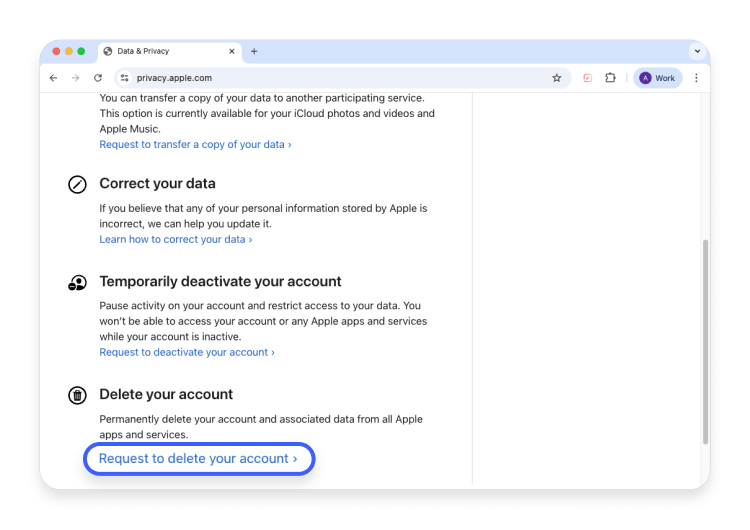The image size is (750, 530).
Task: Open Learn how to correct your data
Action: coord(176,239)
